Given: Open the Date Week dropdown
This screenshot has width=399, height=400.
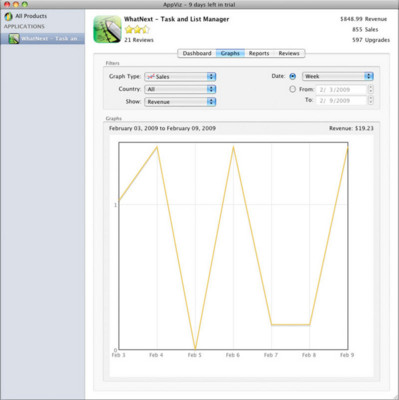Looking at the screenshot, I should 338,76.
